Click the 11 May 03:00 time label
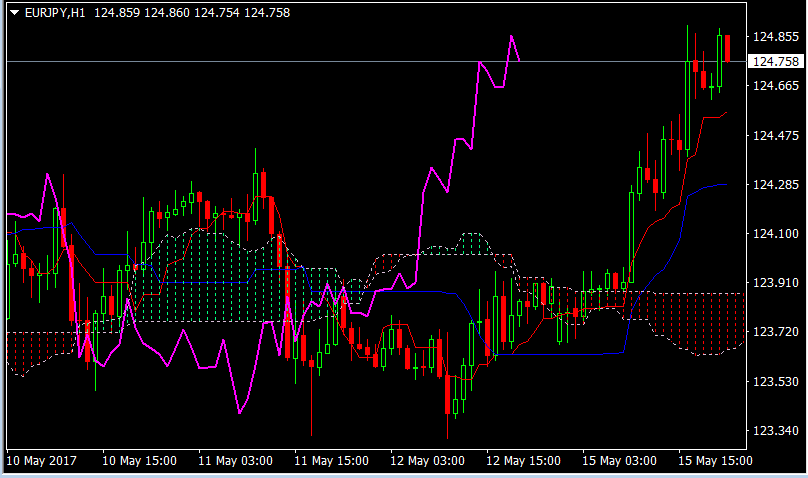 235,461
